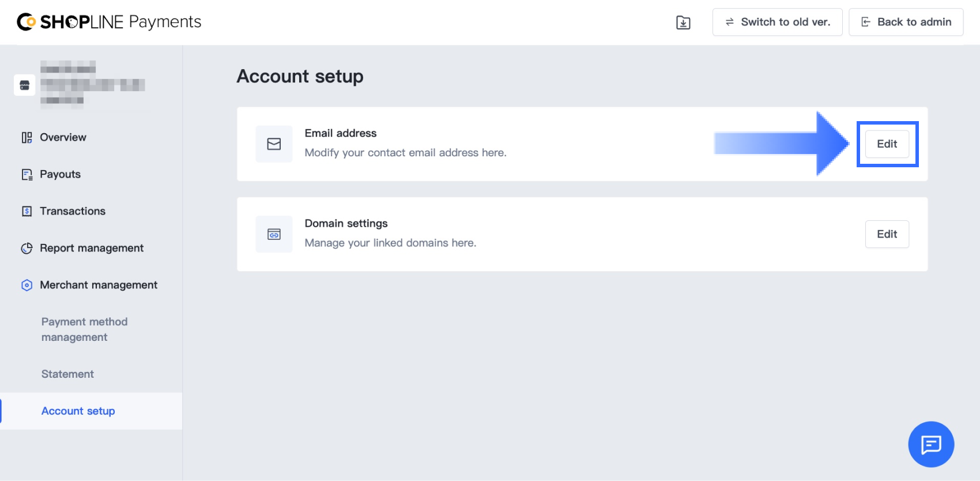
Task: Collapse the Merchant management section
Action: [x=91, y=285]
